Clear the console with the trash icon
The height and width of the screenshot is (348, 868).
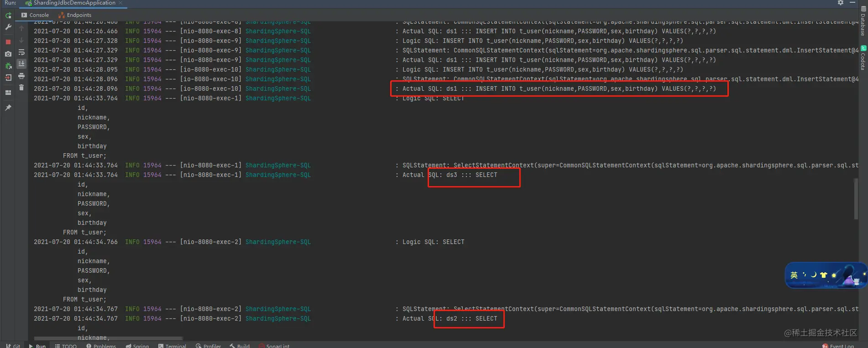coord(21,88)
